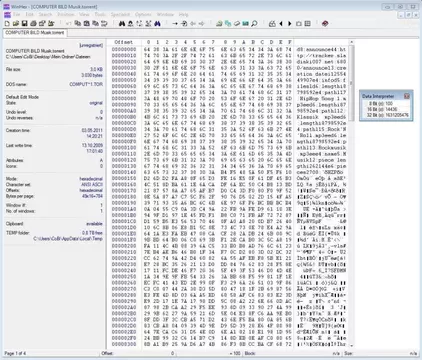The width and height of the screenshot is (422, 360).
Task: Open the Search menu
Action: pyautogui.click(x=45, y=14)
